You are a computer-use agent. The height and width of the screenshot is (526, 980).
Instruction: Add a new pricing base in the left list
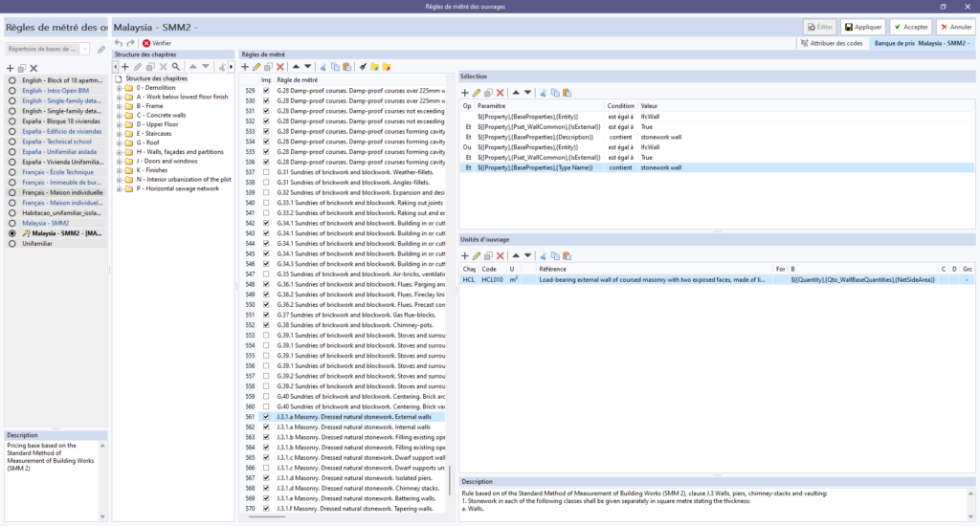coord(10,68)
